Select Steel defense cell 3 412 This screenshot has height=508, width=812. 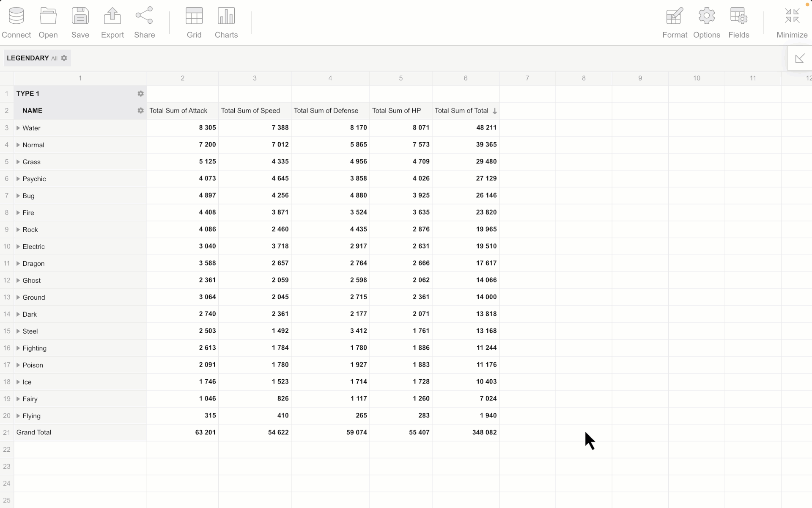point(330,331)
